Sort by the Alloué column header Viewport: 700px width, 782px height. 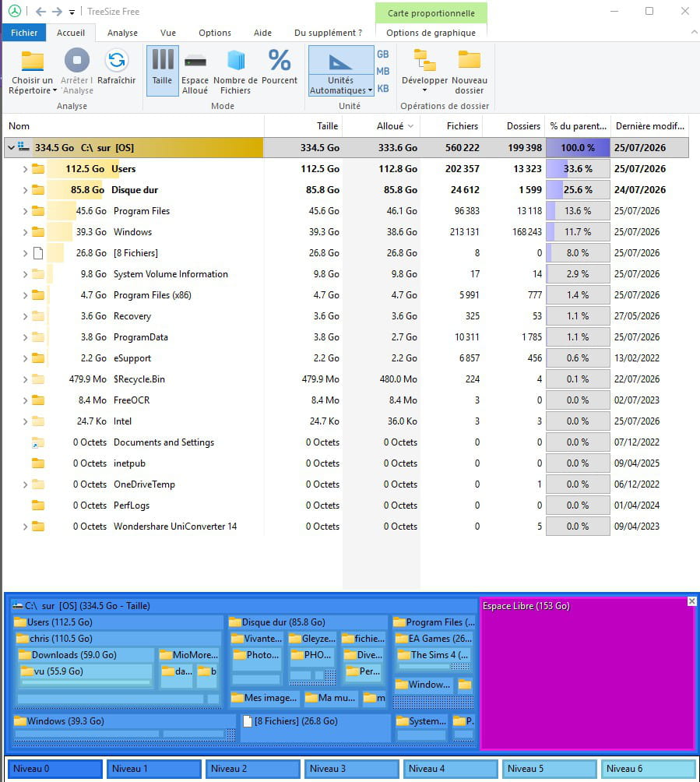pos(382,126)
